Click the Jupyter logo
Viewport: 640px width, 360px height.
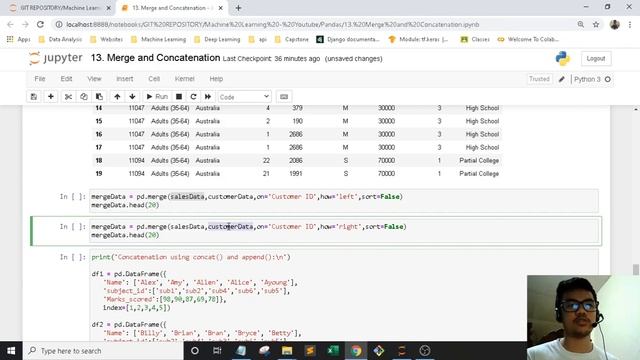click(56, 58)
